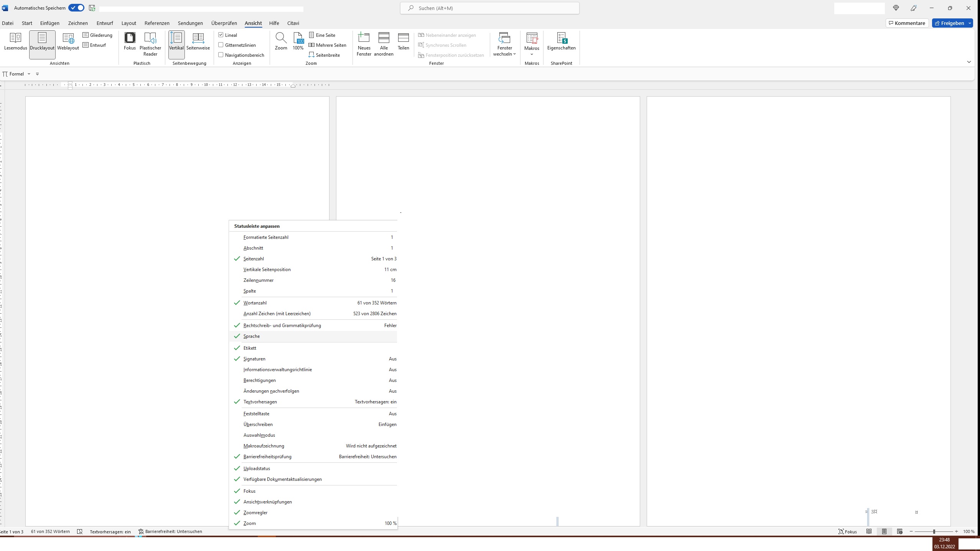This screenshot has width=980, height=551.
Task: Switch to Lesemodus view
Action: pos(15,41)
